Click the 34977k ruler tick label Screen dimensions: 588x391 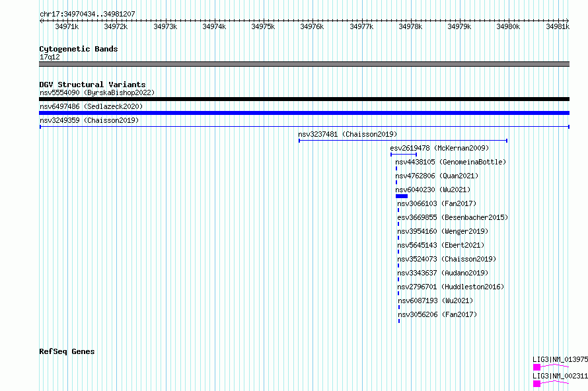[361, 26]
